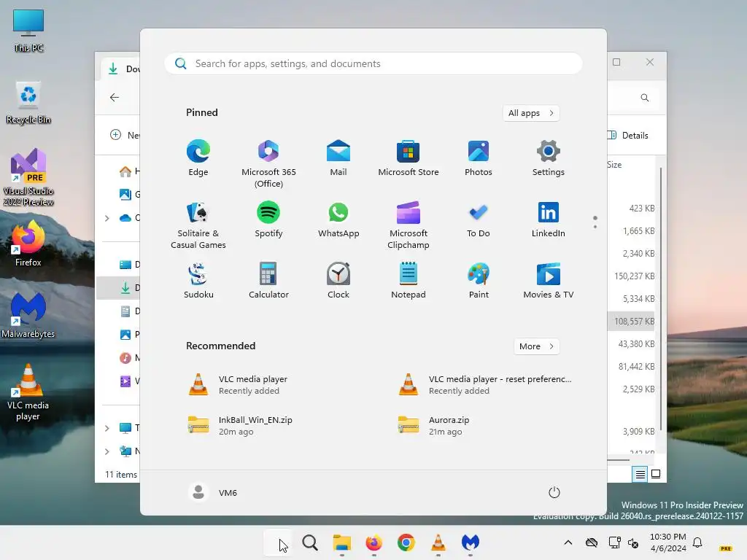Image resolution: width=747 pixels, height=560 pixels.
Task: Open File Explorer from the taskbar
Action: [x=341, y=542]
